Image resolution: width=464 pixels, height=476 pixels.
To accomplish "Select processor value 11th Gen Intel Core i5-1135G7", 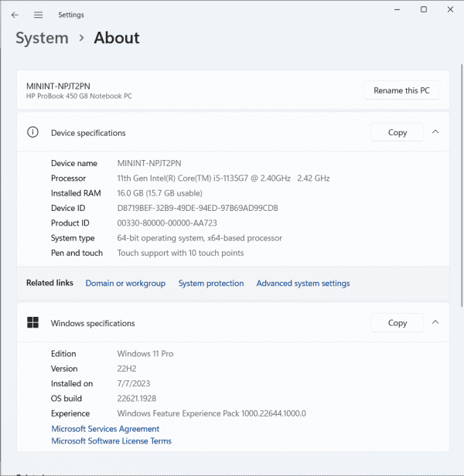I will pyautogui.click(x=223, y=178).
